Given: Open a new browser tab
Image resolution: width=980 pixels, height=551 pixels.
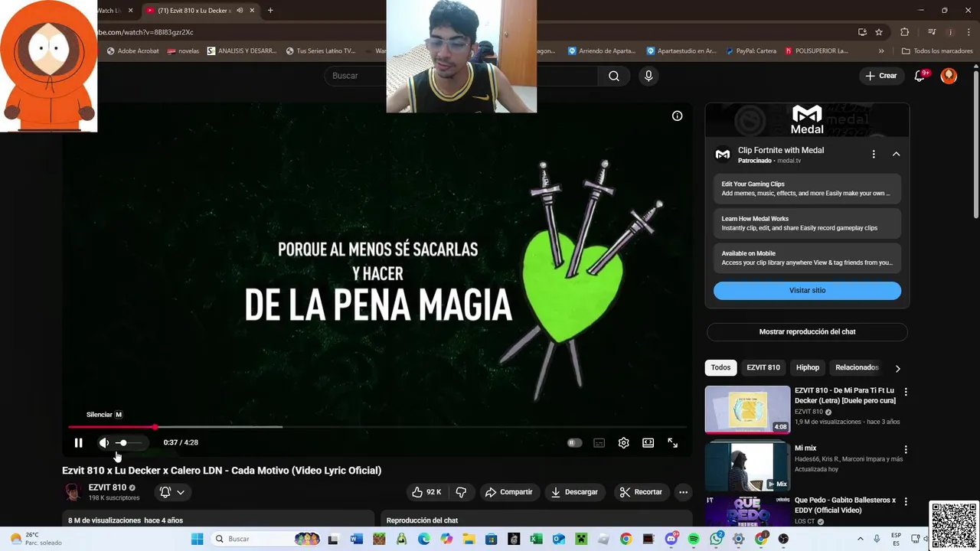Looking at the screenshot, I should 270,11.
